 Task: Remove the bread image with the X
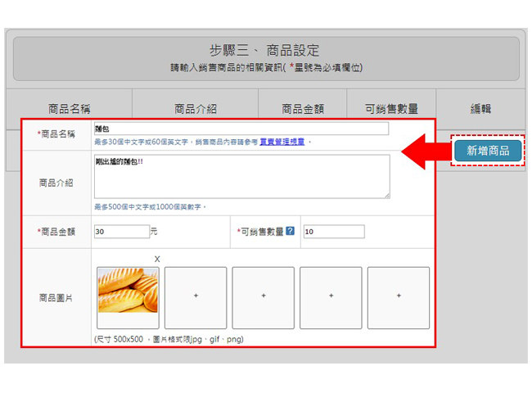pyautogui.click(x=157, y=259)
